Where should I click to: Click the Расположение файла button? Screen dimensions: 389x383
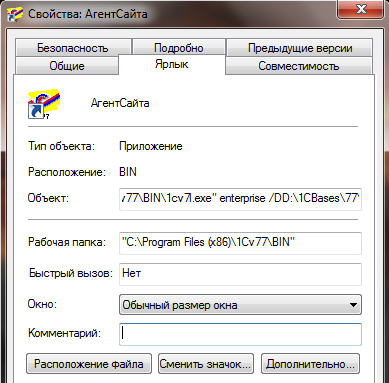[89, 364]
